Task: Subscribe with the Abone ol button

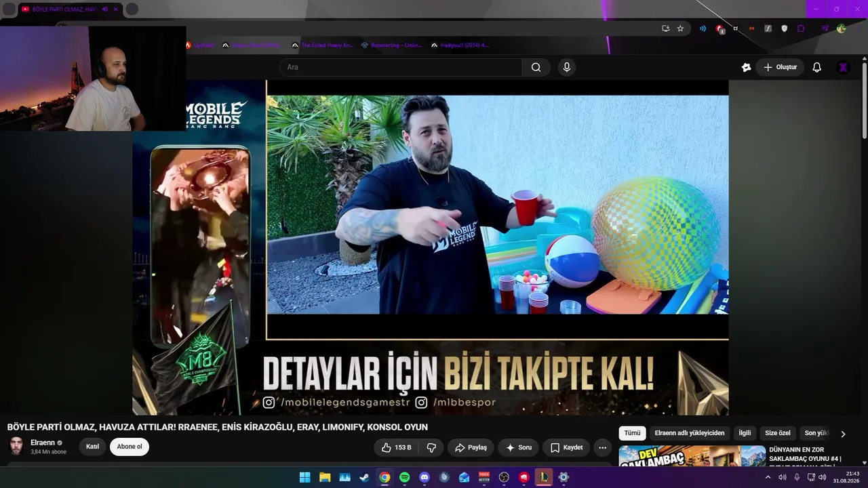Action: (x=130, y=447)
